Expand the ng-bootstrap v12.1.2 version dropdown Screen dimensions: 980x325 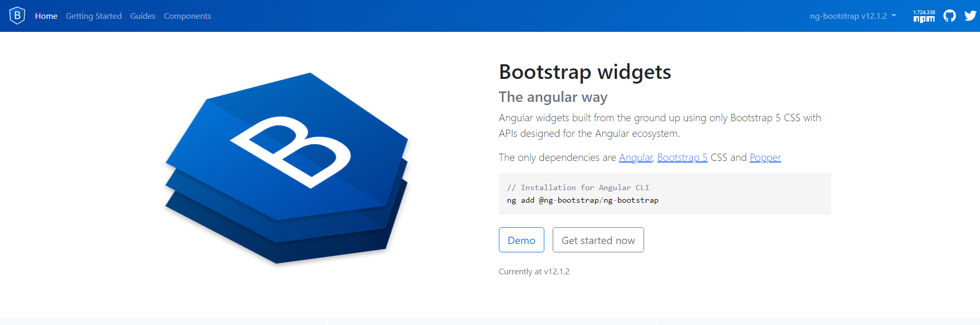(x=853, y=16)
